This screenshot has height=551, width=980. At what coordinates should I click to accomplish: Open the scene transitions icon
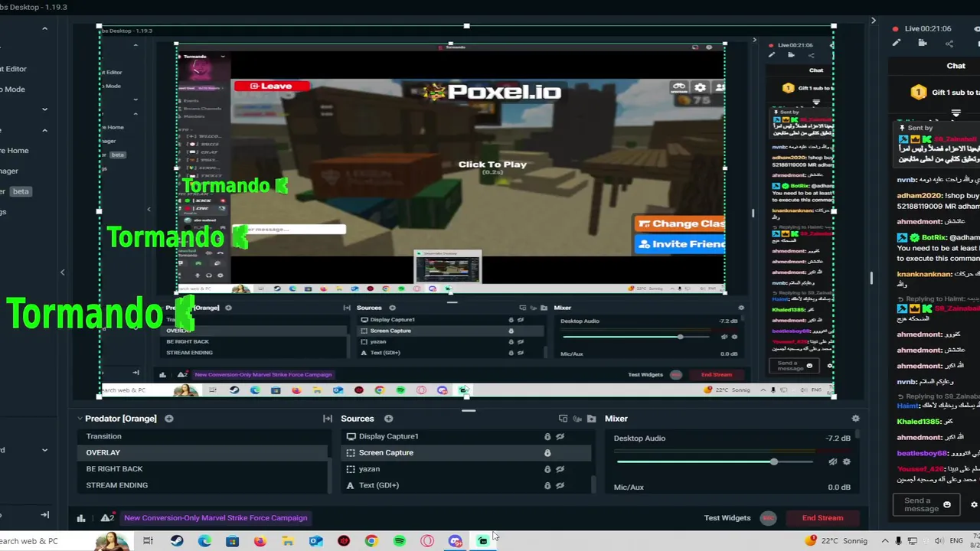click(x=328, y=419)
